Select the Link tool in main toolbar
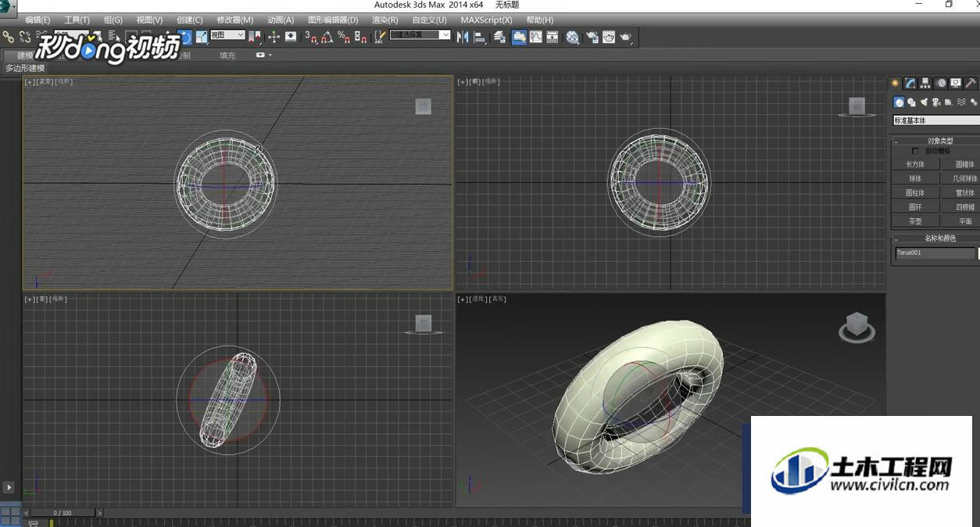980x527 pixels. click(x=8, y=37)
